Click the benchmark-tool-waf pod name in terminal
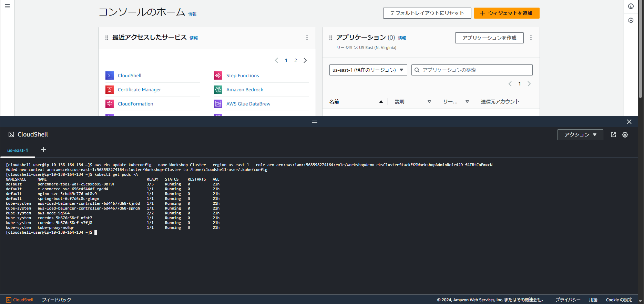Image resolution: width=644 pixels, height=304 pixels. (x=76, y=184)
